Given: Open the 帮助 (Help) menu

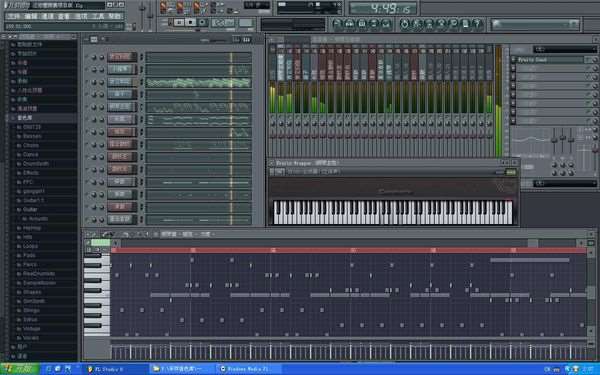Looking at the screenshot, I should point(114,16).
